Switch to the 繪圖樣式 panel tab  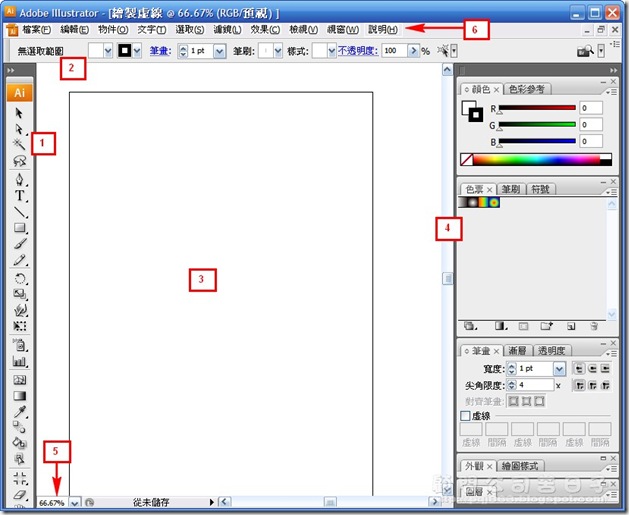click(520, 466)
